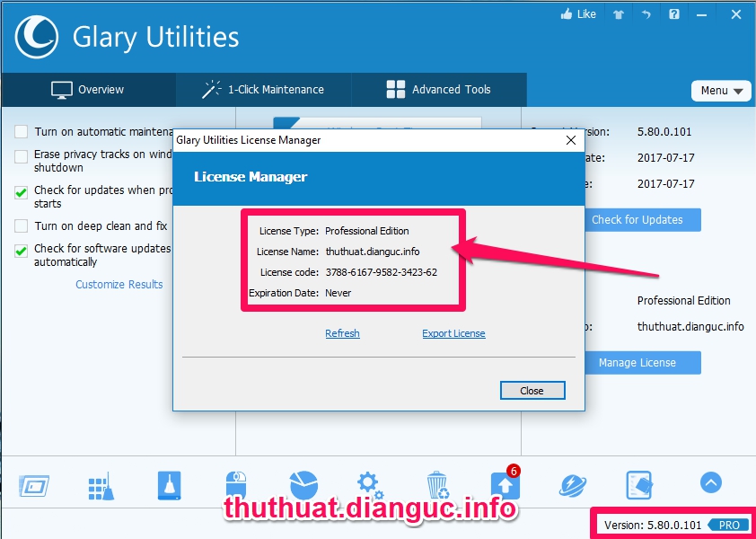Minimize the Glary Utilities window
Image resolution: width=756 pixels, height=539 pixels.
coord(701,15)
